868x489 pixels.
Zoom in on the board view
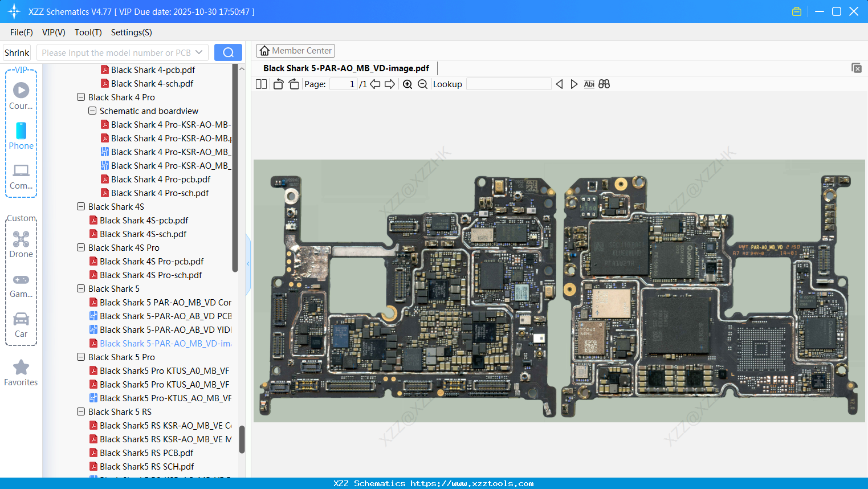(x=407, y=84)
